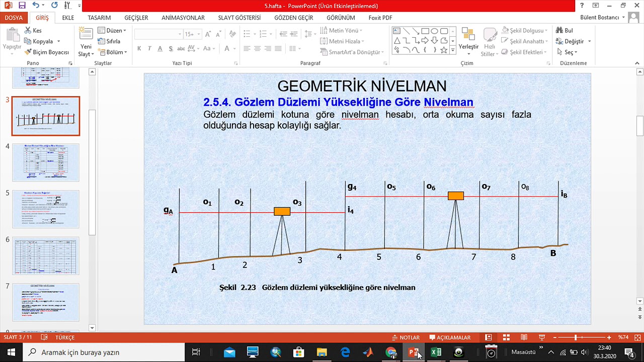Click the Biçim Boyacısı format painter
644x362 pixels.
(x=47, y=52)
